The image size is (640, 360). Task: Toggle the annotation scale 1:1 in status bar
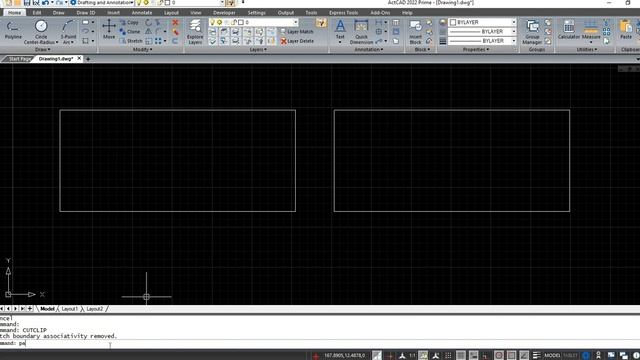click(x=412, y=356)
